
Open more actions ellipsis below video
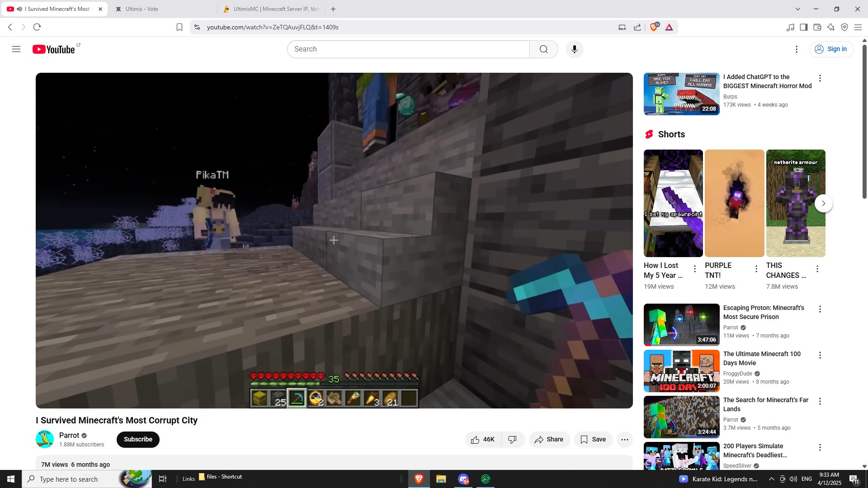[624, 440]
